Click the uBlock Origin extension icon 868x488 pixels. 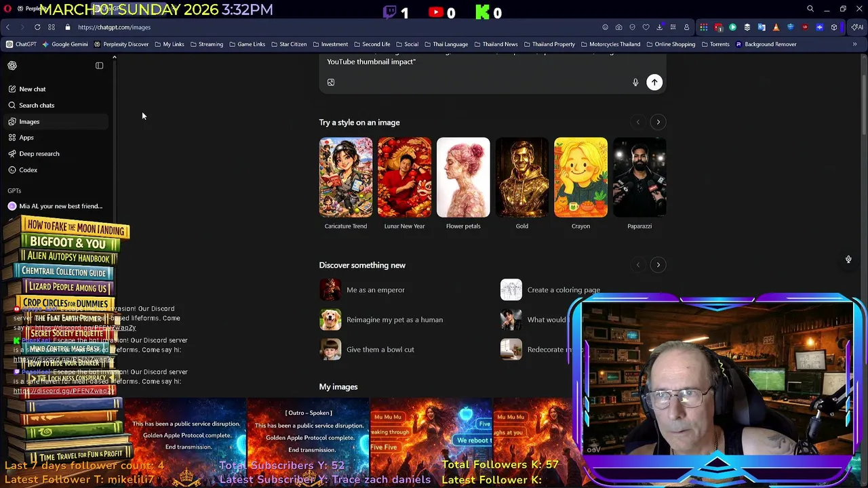click(805, 27)
